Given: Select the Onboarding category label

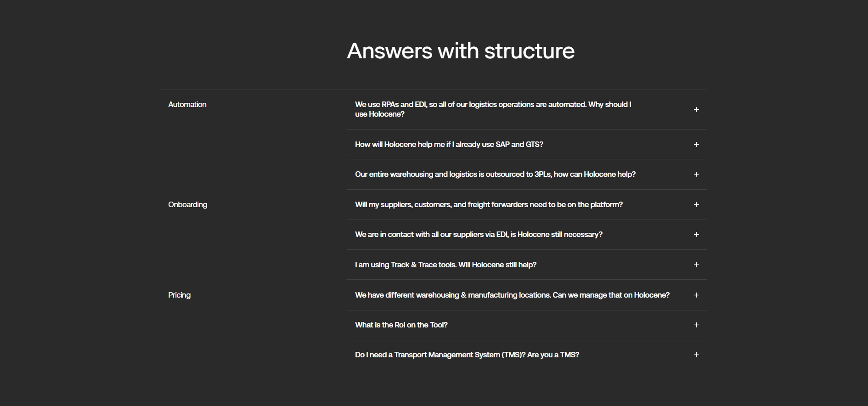Looking at the screenshot, I should click(187, 204).
